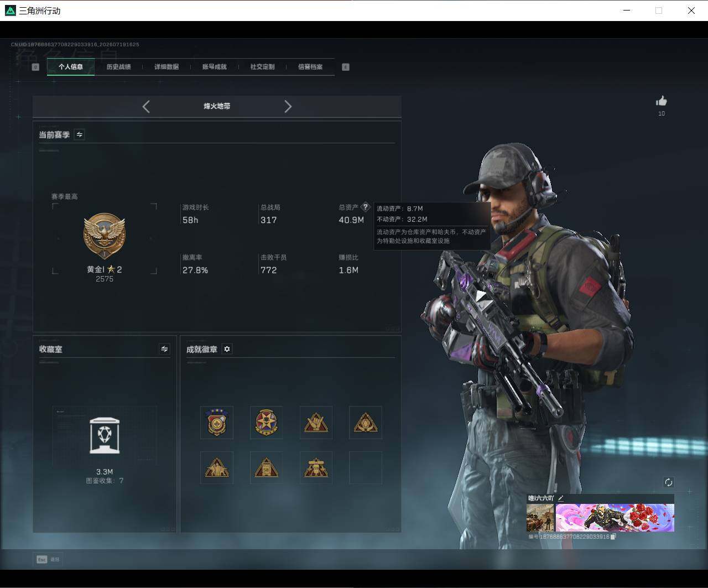Screen dimensions: 708x588
Task: Open the 详细数据 tab
Action: 166,67
